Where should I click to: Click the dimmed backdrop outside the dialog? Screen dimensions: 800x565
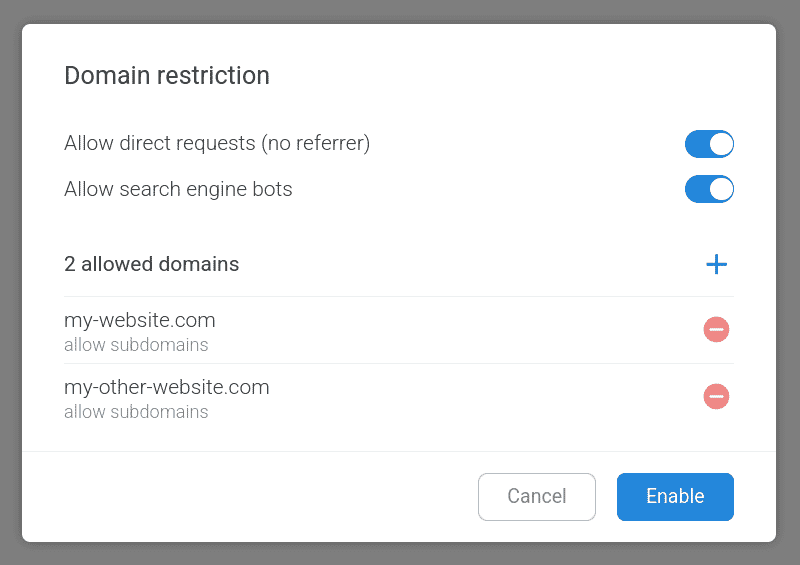(400, 11)
